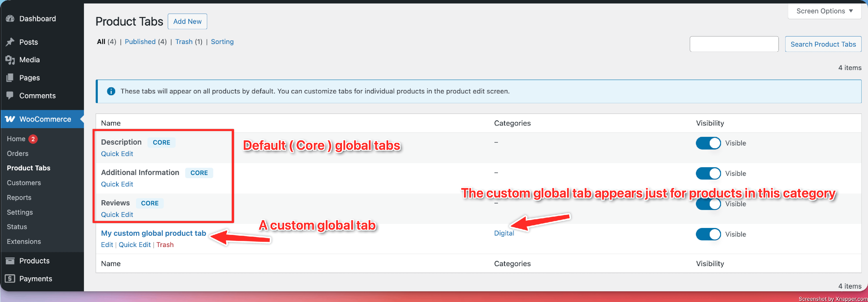The width and height of the screenshot is (868, 302).
Task: Toggle visibility of My custom global product tab
Action: [708, 234]
